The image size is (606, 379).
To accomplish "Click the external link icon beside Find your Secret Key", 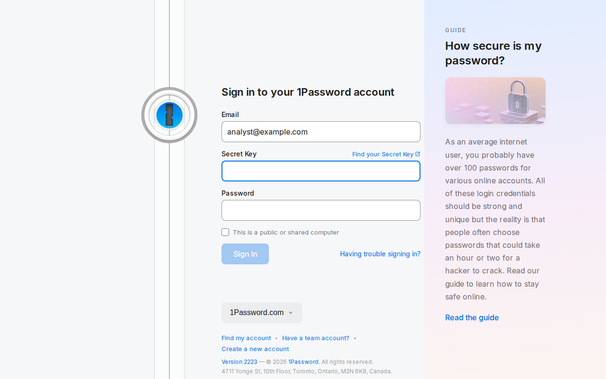I will pos(417,154).
